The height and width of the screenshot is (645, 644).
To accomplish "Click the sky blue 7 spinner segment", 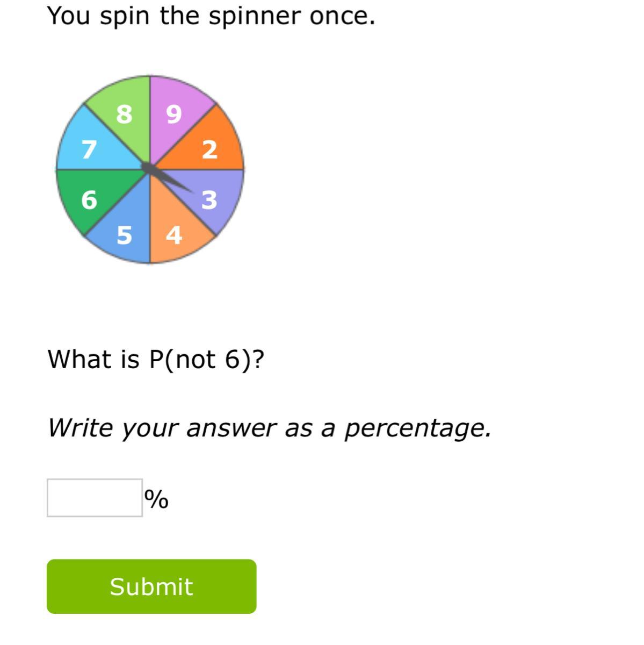I will coord(89,147).
